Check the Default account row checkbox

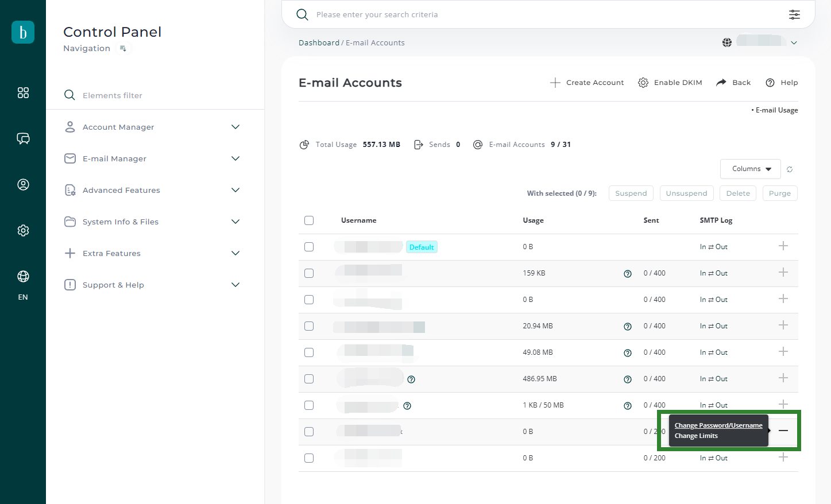(x=309, y=247)
